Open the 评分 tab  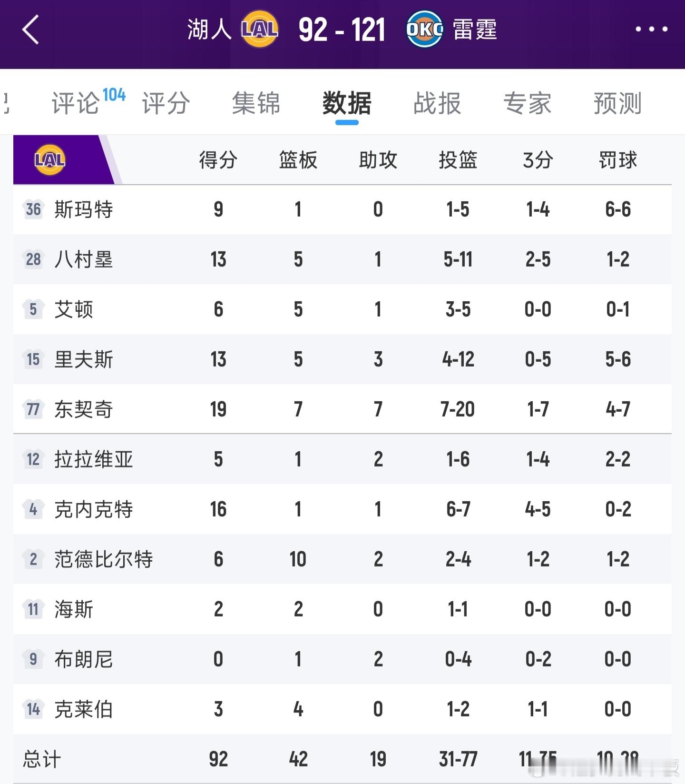(x=166, y=103)
